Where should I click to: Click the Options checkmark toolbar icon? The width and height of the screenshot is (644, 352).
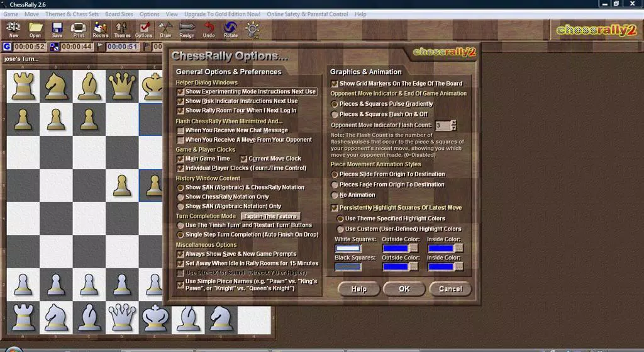click(144, 30)
